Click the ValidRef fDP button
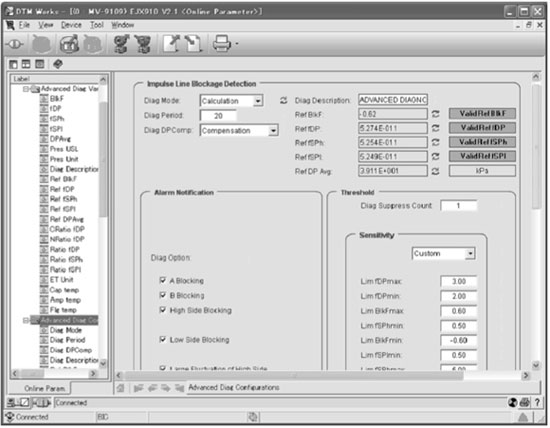550x428 pixels. click(x=483, y=128)
